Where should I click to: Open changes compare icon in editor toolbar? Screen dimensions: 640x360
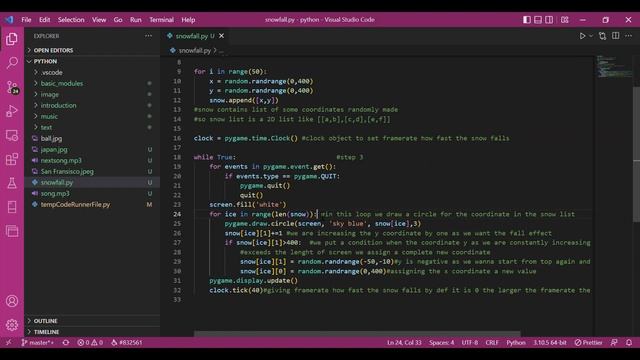[x=602, y=36]
